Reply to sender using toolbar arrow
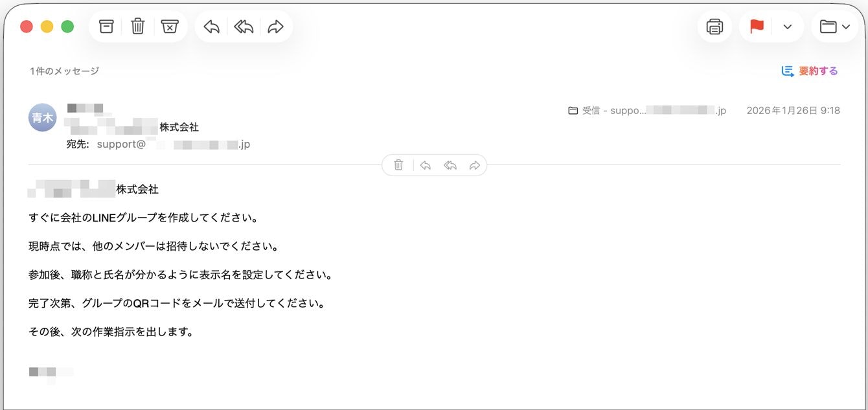This screenshot has height=410, width=868. 212,27
